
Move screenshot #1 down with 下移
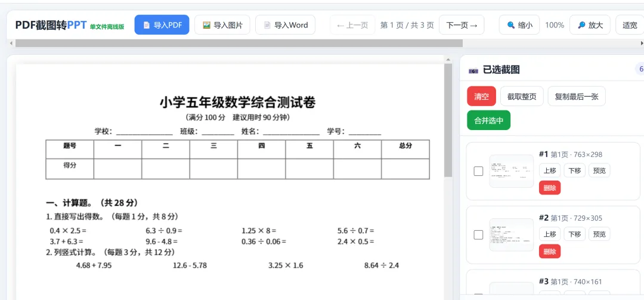tap(575, 171)
